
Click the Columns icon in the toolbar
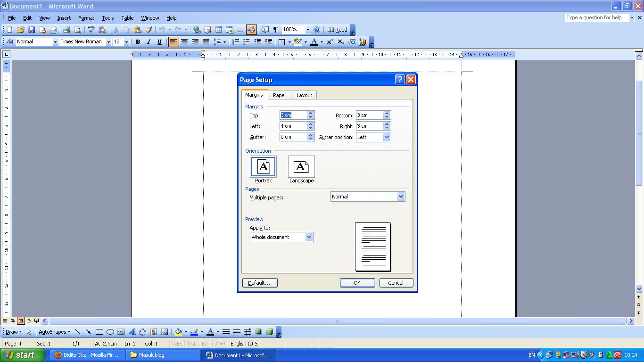click(x=240, y=30)
